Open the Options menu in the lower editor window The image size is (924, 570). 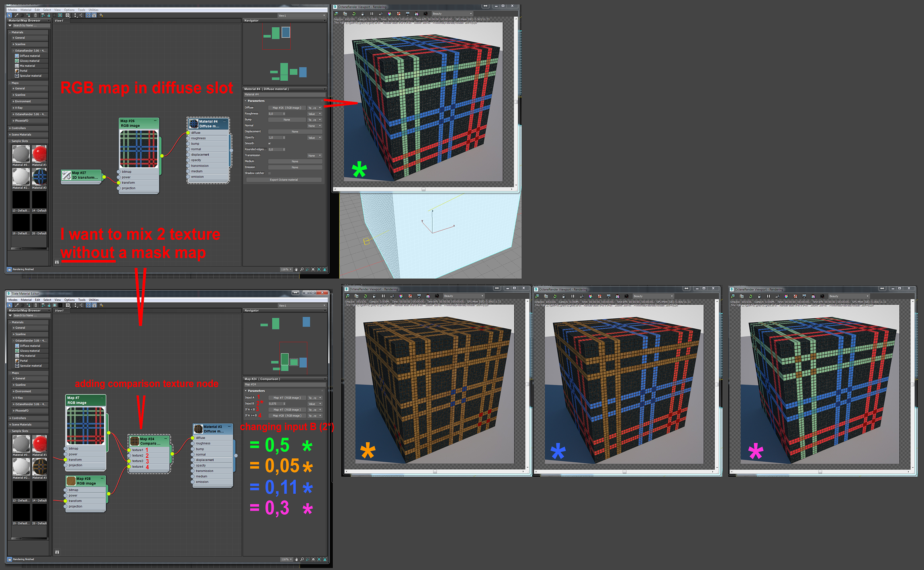(69, 300)
